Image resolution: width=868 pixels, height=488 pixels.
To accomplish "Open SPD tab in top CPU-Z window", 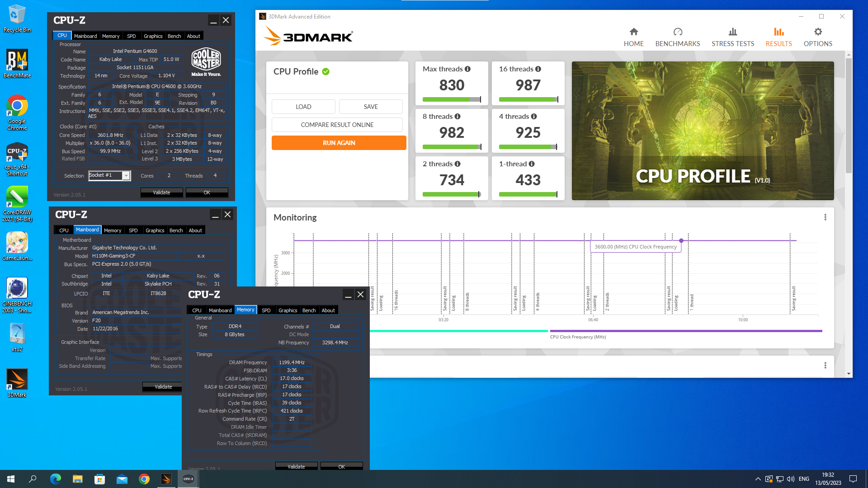I will (x=132, y=36).
